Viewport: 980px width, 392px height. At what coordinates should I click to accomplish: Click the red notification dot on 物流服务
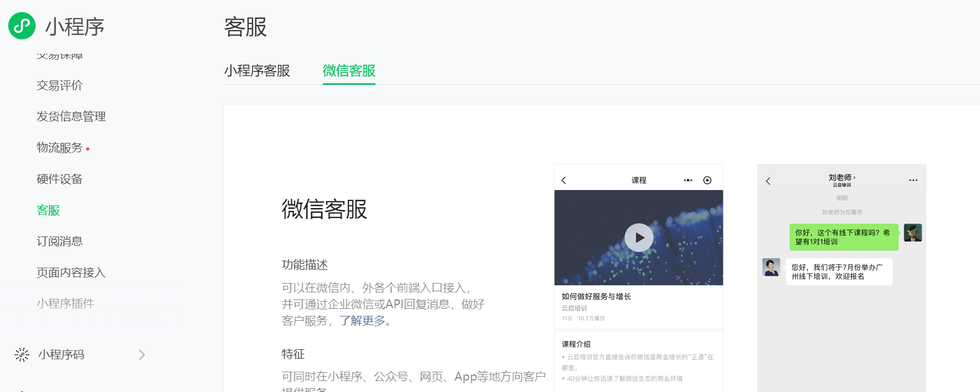88,149
